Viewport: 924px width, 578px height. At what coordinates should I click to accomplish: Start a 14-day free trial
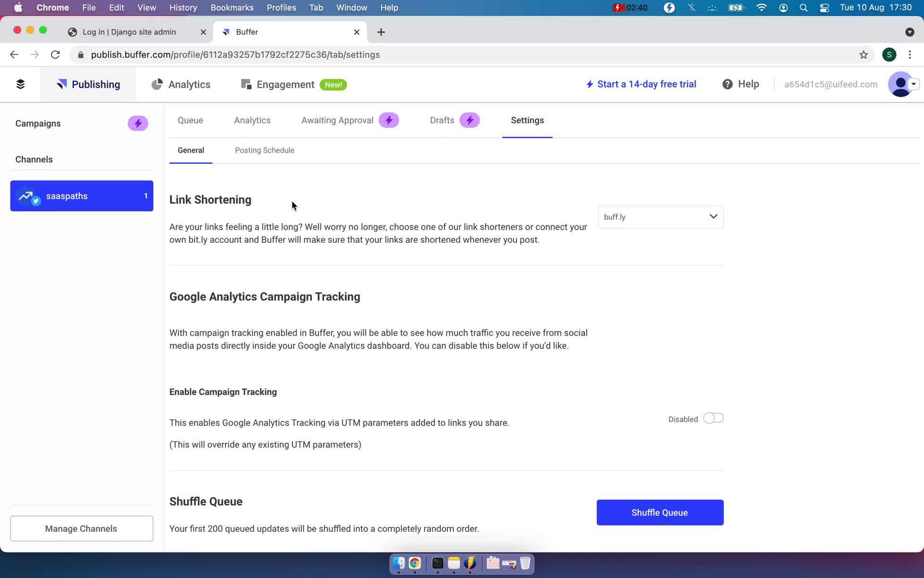[641, 84]
